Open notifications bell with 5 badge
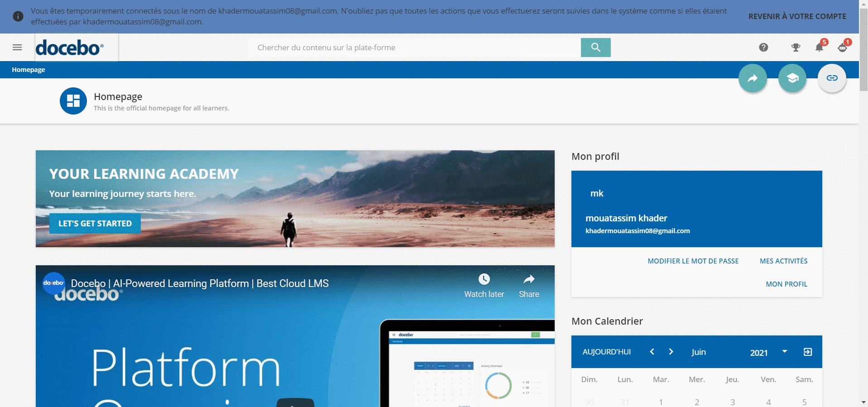 (820, 47)
